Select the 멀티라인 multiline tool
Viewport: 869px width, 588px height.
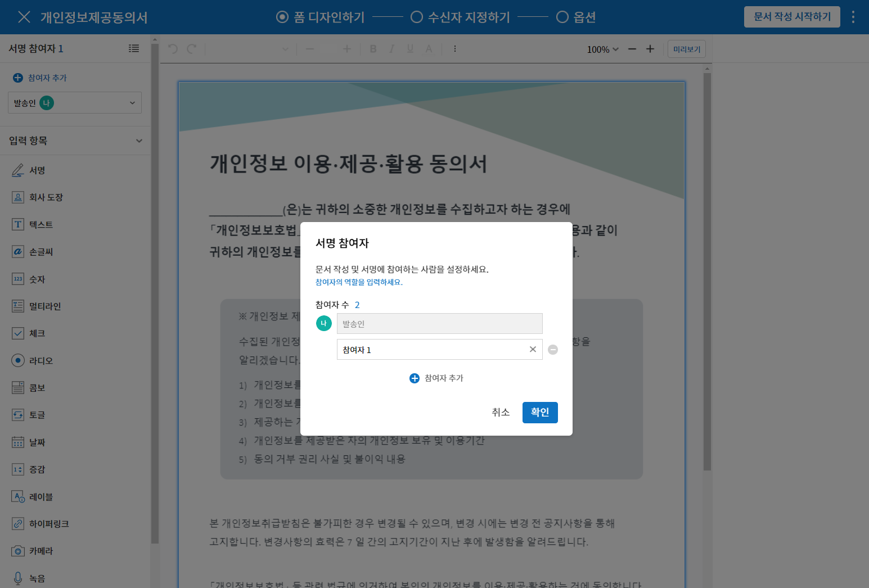point(36,306)
